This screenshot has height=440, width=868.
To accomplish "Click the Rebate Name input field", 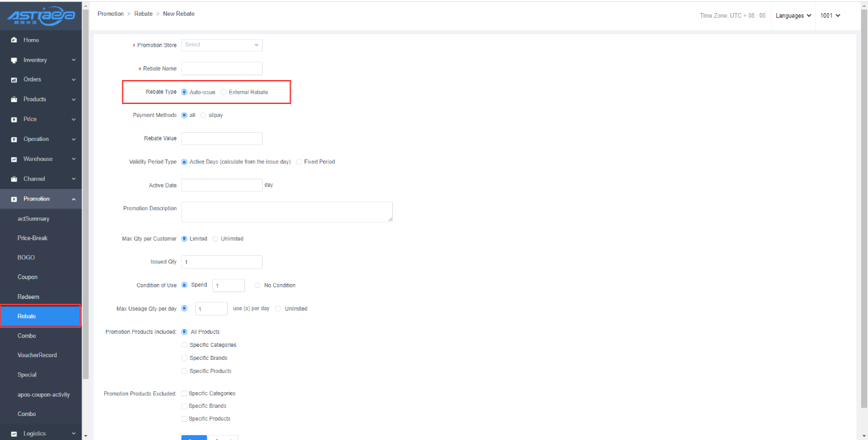I will point(222,68).
